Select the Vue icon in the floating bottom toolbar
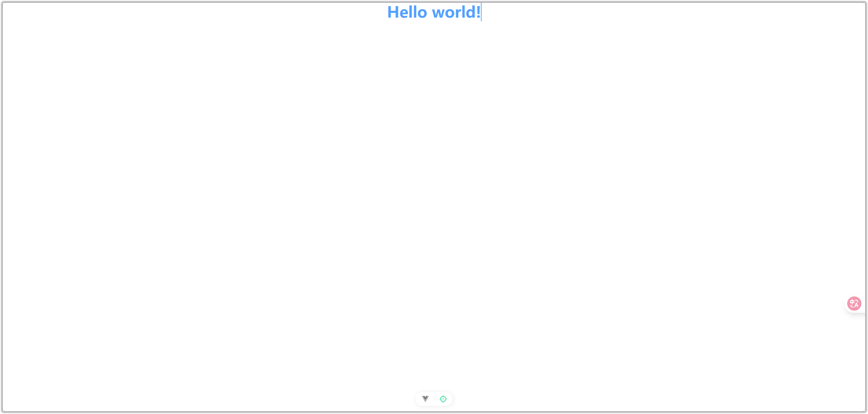Image resolution: width=868 pixels, height=414 pixels. (x=425, y=399)
